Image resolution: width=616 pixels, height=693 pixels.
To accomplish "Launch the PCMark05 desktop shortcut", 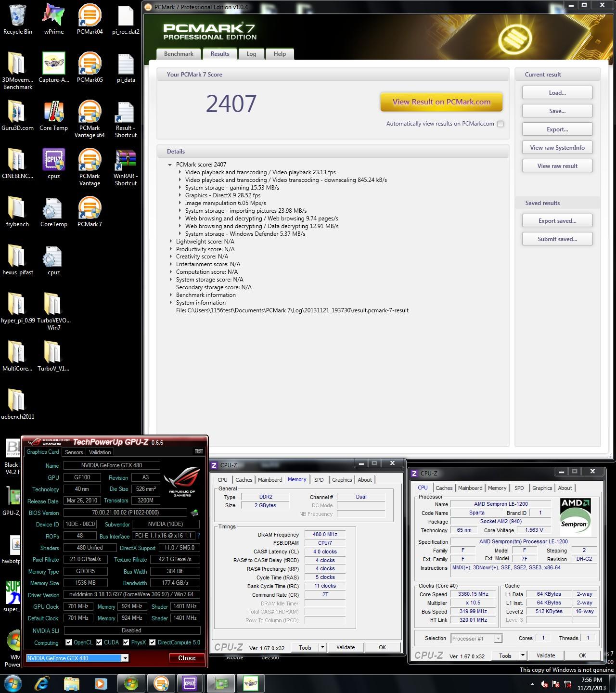I will pos(90,67).
